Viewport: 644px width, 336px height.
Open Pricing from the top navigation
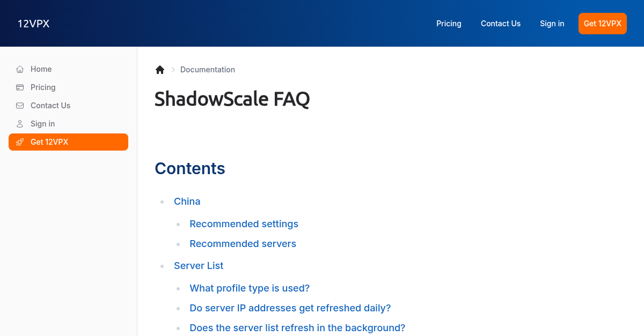coord(449,24)
